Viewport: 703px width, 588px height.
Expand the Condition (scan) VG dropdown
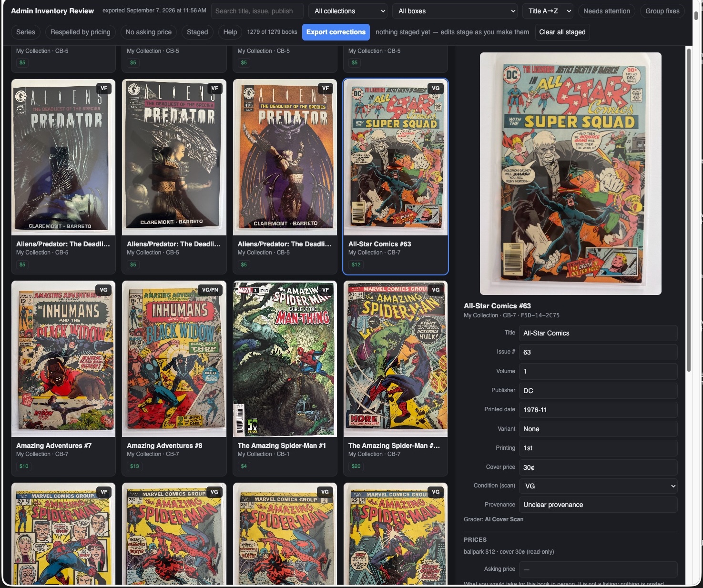click(x=598, y=486)
